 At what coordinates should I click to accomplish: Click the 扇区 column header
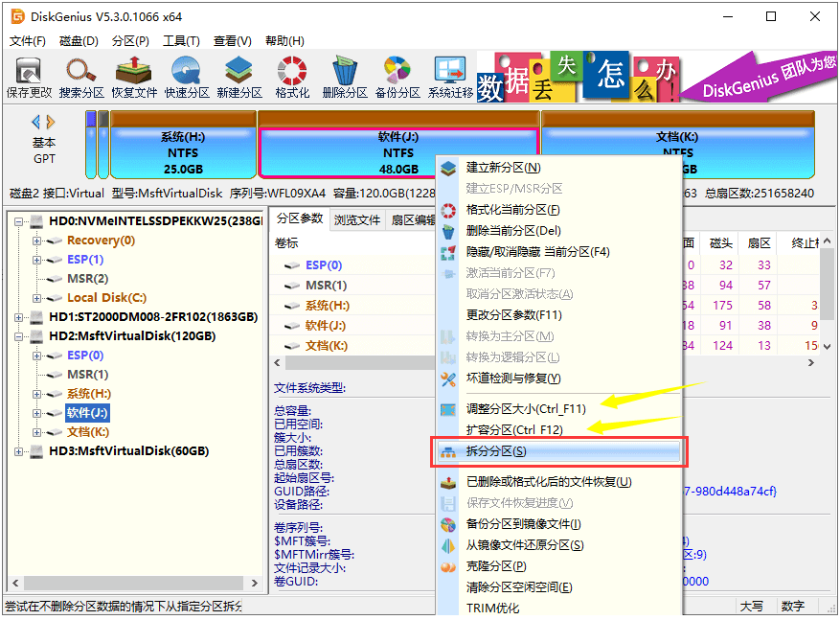(759, 243)
